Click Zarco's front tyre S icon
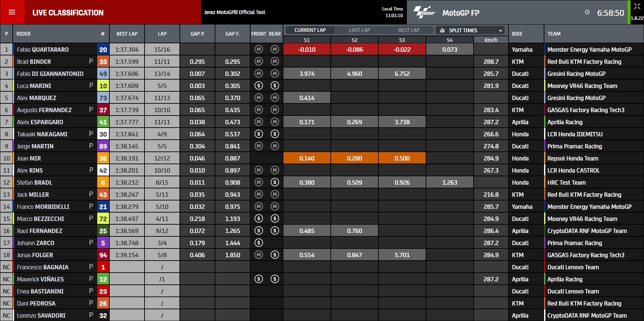644x321 pixels. click(259, 243)
